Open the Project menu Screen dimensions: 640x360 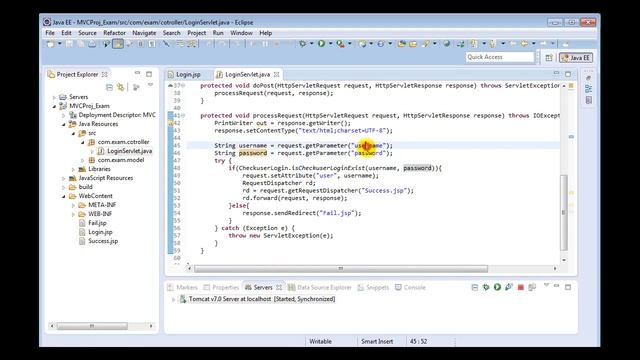coord(196,33)
